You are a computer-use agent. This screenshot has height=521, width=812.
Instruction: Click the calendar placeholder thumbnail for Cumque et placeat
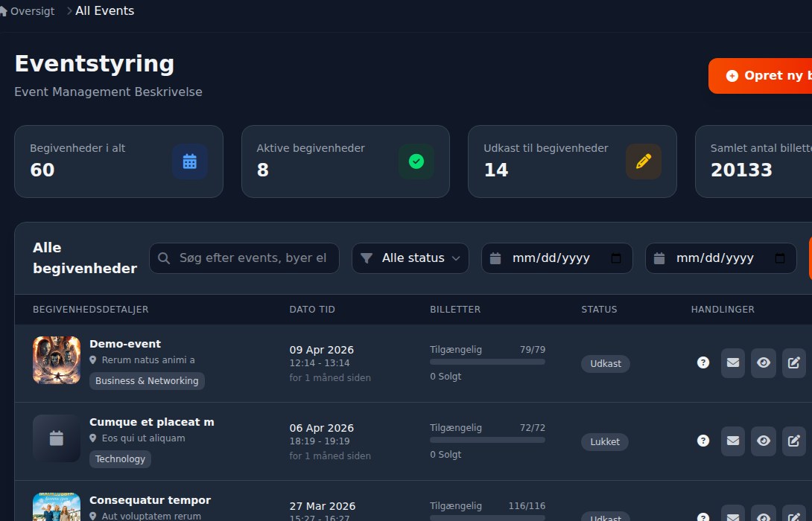click(x=57, y=438)
